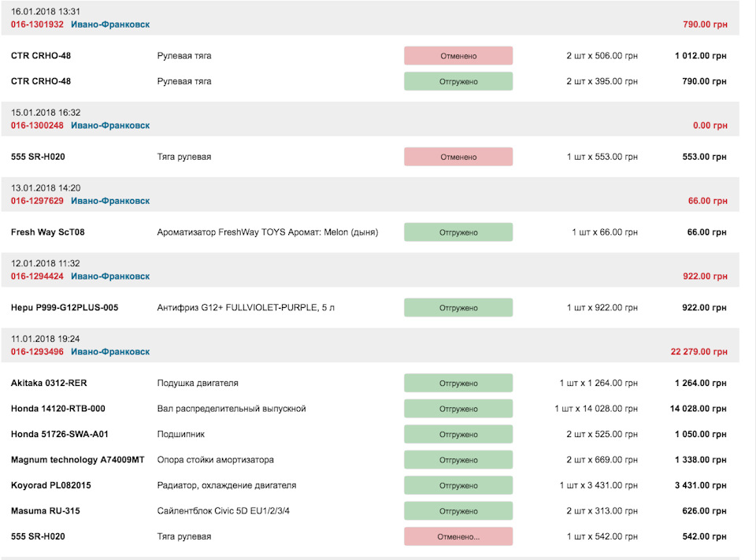This screenshot has width=756, height=560.
Task: Open order number 016-1300248
Action: (x=37, y=125)
